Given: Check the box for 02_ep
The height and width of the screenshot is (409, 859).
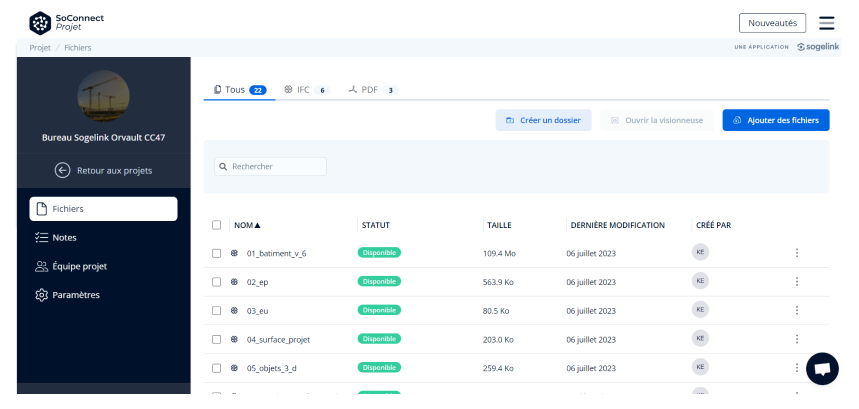Looking at the screenshot, I should (216, 281).
